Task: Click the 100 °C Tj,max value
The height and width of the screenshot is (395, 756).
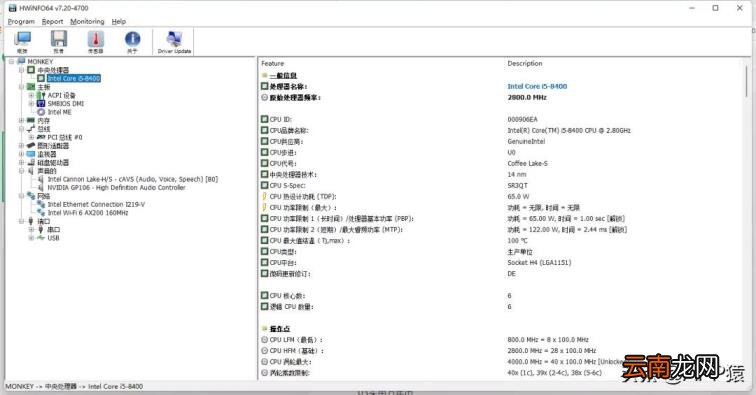Action: point(517,240)
